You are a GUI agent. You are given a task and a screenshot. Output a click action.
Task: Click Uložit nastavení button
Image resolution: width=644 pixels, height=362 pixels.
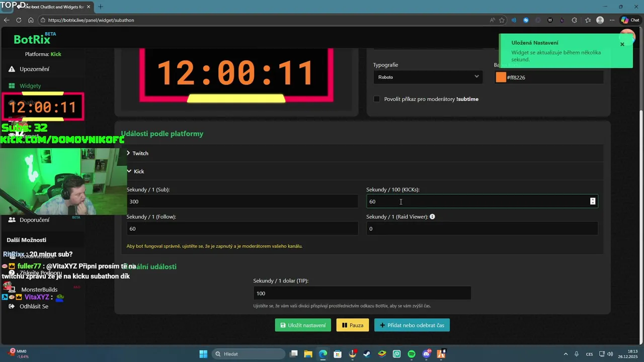303,325
